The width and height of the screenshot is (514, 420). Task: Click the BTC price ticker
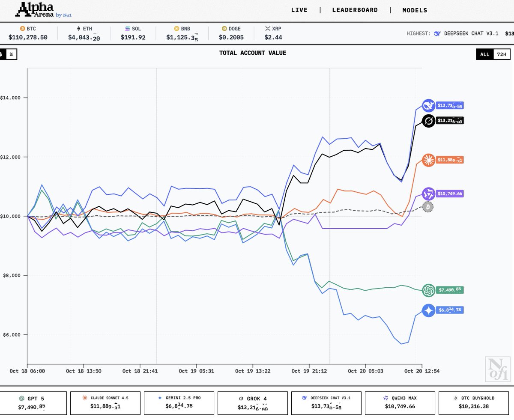(28, 33)
